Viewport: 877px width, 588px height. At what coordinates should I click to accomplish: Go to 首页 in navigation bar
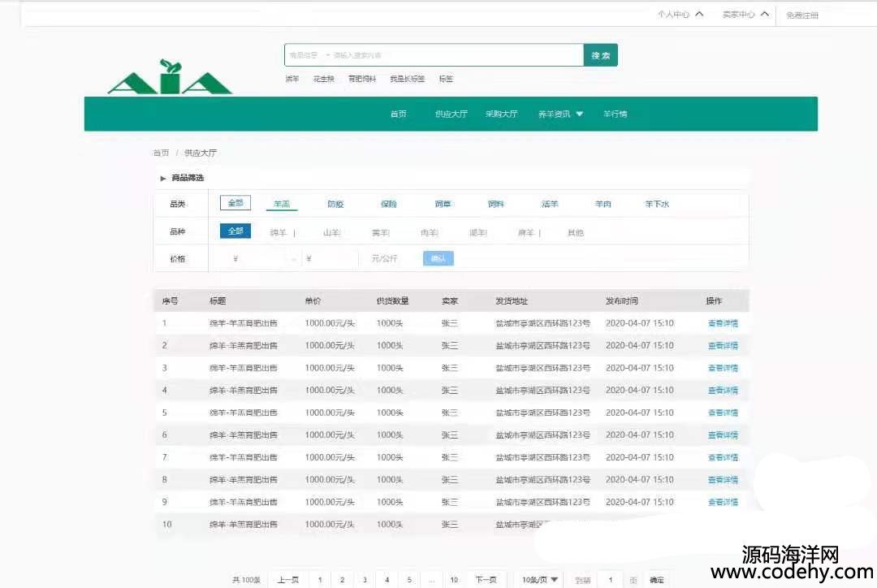tap(398, 115)
